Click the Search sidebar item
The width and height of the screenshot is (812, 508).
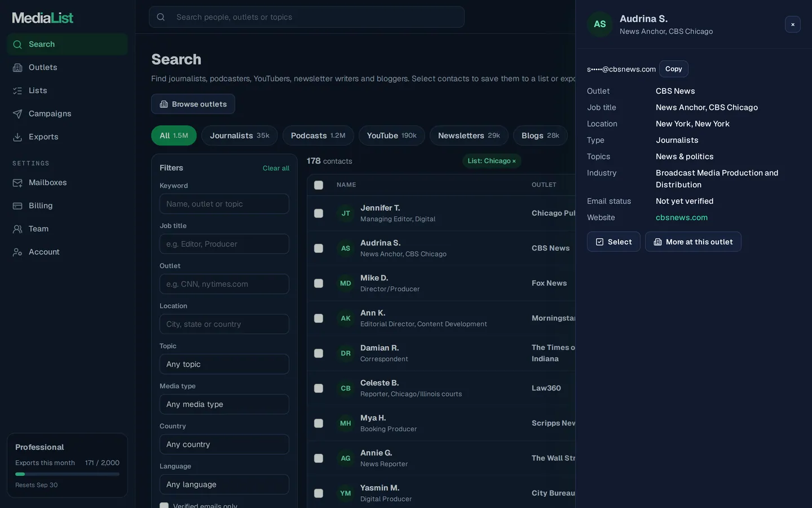(67, 44)
